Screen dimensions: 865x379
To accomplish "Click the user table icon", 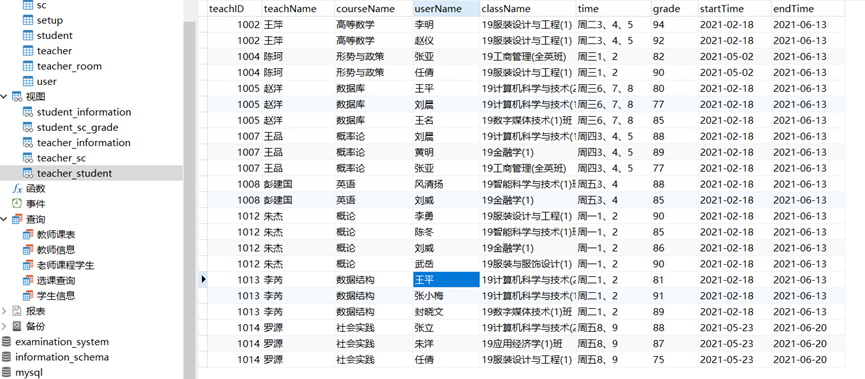I will click(x=28, y=81).
